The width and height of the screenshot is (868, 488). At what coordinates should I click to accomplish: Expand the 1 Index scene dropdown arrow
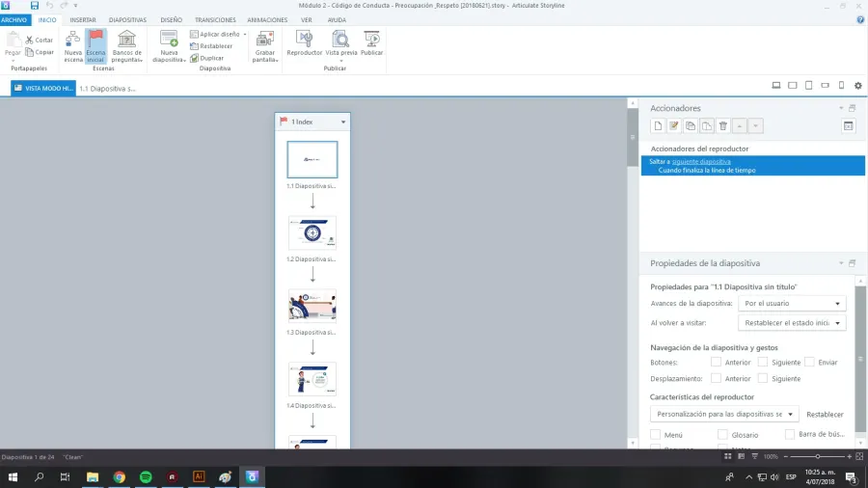343,122
